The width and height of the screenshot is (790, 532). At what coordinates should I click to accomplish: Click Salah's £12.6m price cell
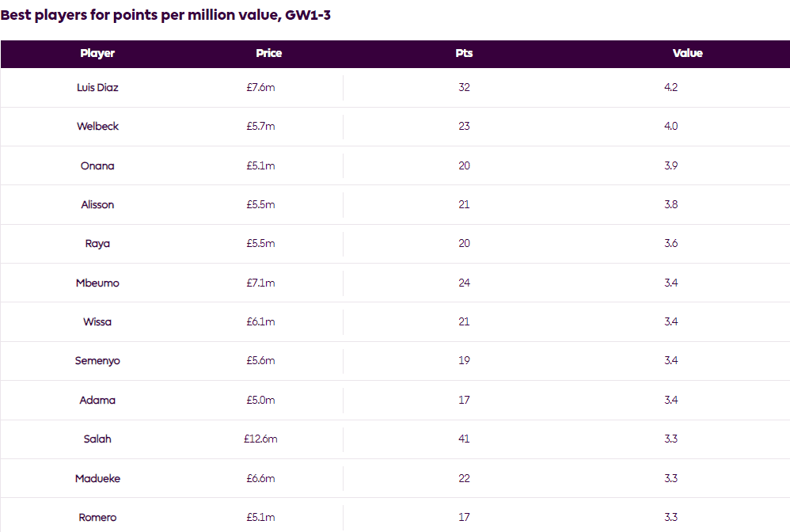[x=260, y=439]
